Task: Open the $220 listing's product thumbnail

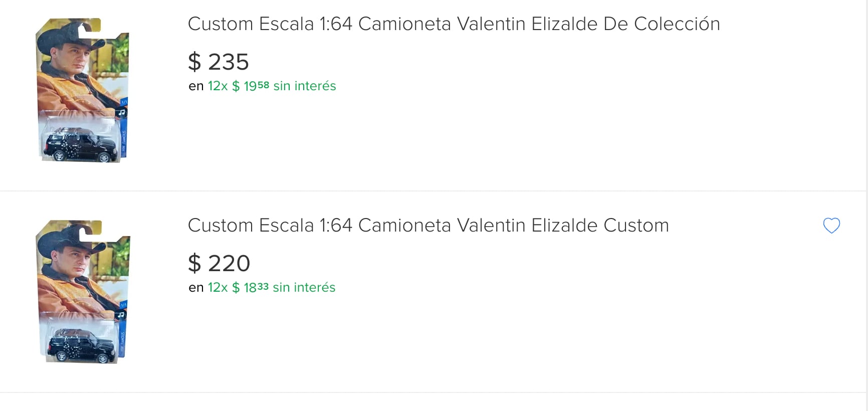Action: click(x=83, y=292)
